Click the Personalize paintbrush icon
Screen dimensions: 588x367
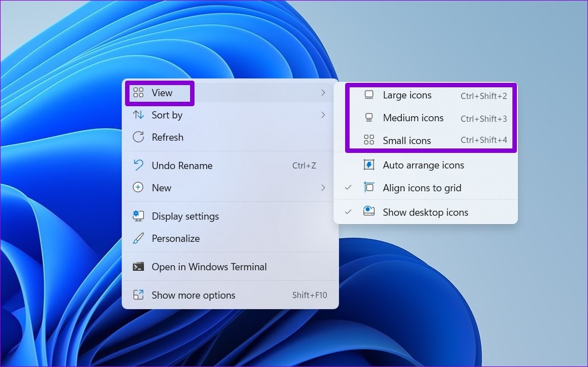138,239
